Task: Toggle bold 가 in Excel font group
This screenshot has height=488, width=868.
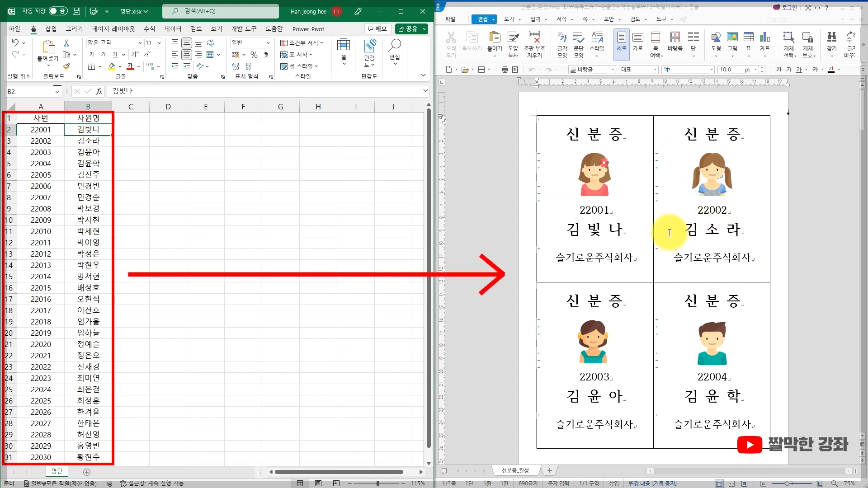Action: coord(92,55)
